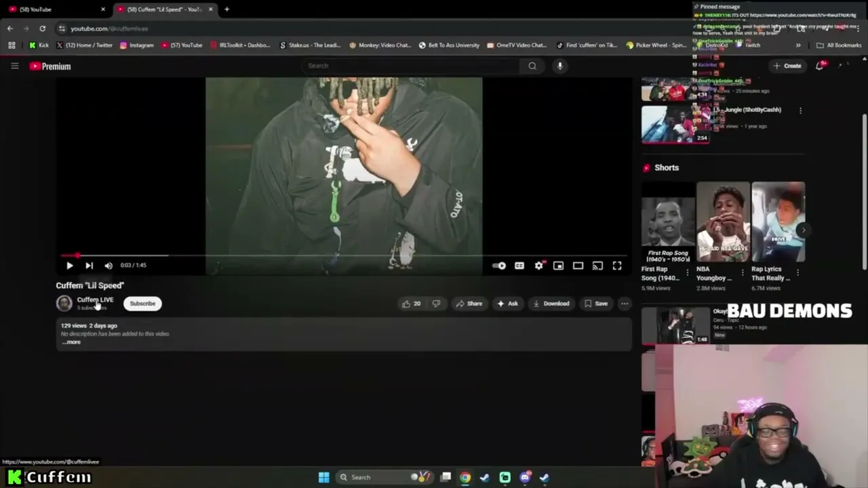Activate miniplayer mode icon

[x=558, y=266]
